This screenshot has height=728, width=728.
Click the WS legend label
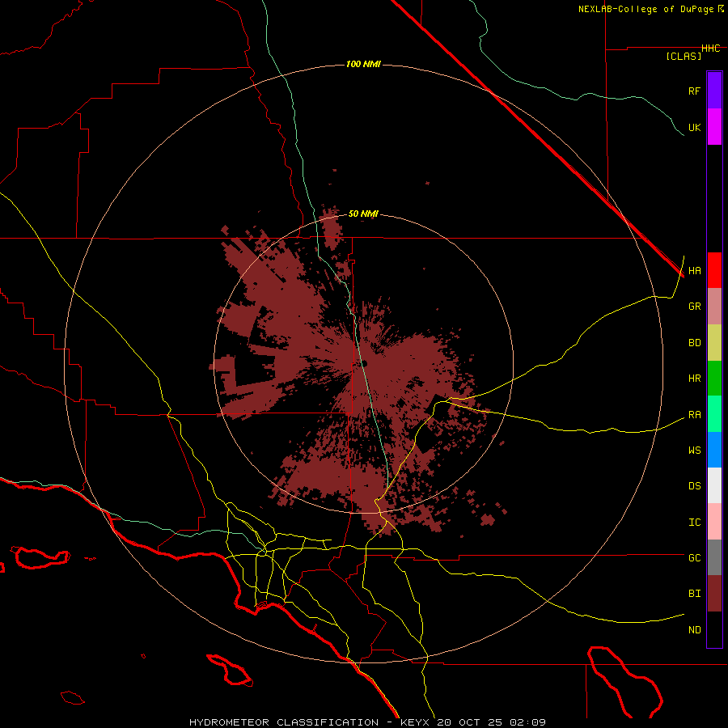[x=695, y=451]
